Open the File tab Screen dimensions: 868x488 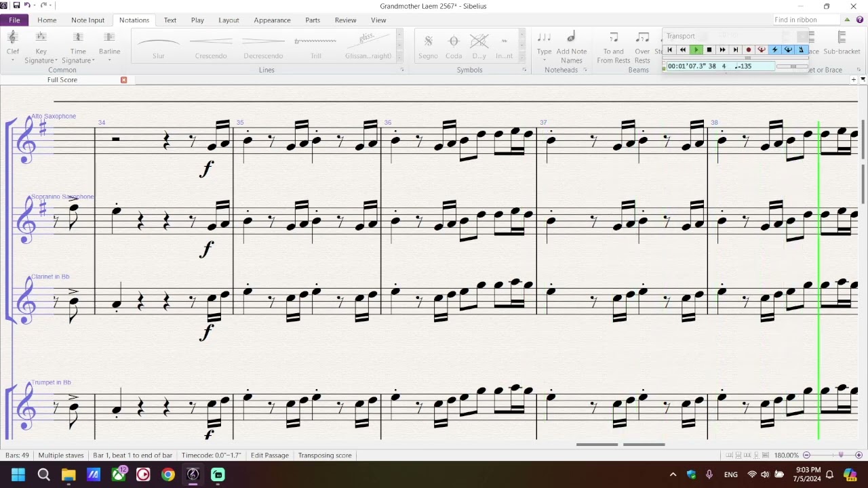(14, 20)
